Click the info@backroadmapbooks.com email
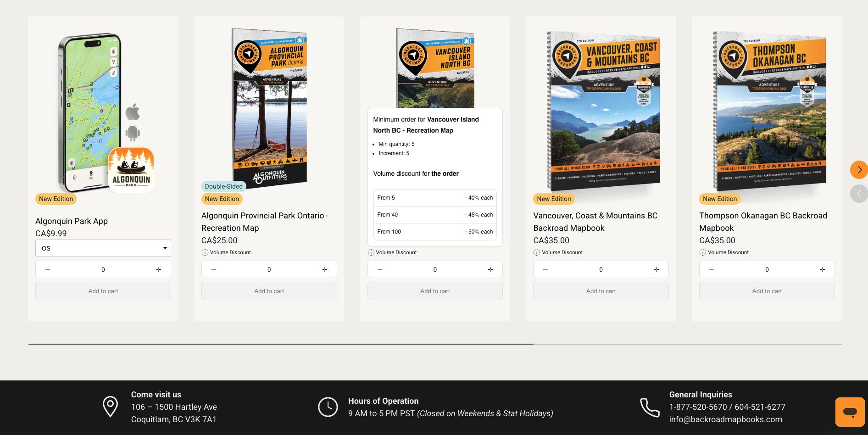 pos(726,419)
